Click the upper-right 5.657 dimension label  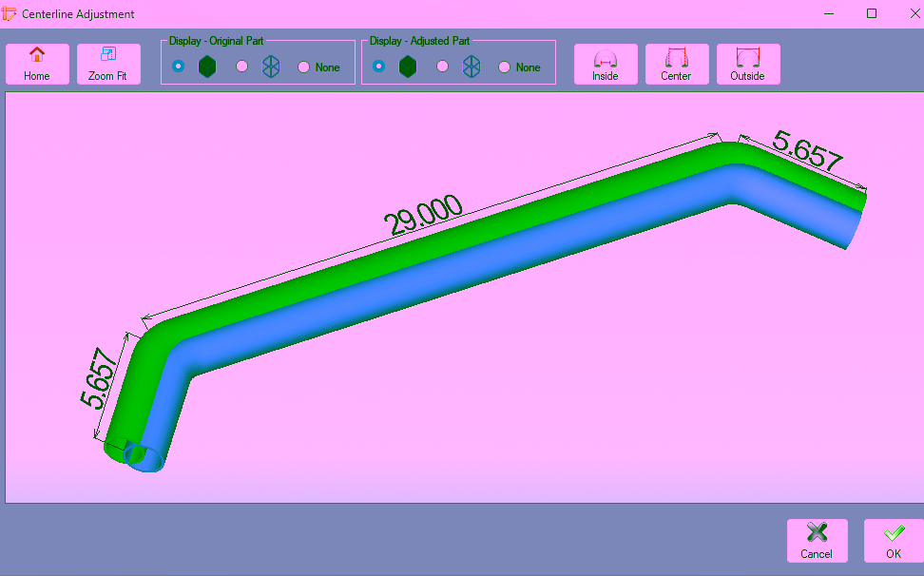pyautogui.click(x=807, y=151)
